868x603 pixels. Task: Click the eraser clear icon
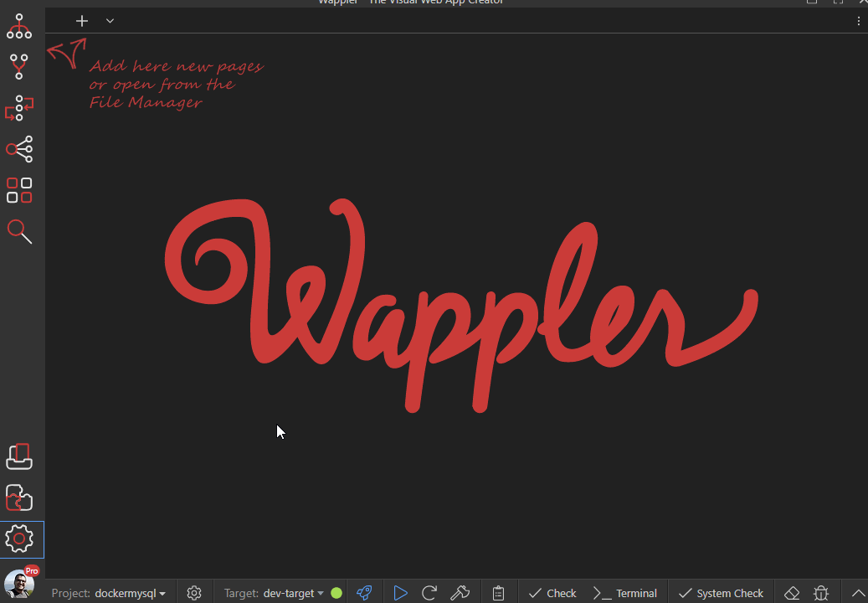point(792,593)
